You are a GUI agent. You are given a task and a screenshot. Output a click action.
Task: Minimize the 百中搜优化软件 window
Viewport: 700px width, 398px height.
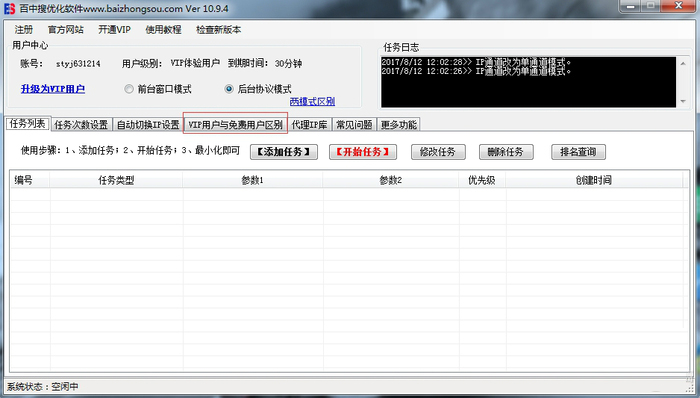[x=631, y=6]
